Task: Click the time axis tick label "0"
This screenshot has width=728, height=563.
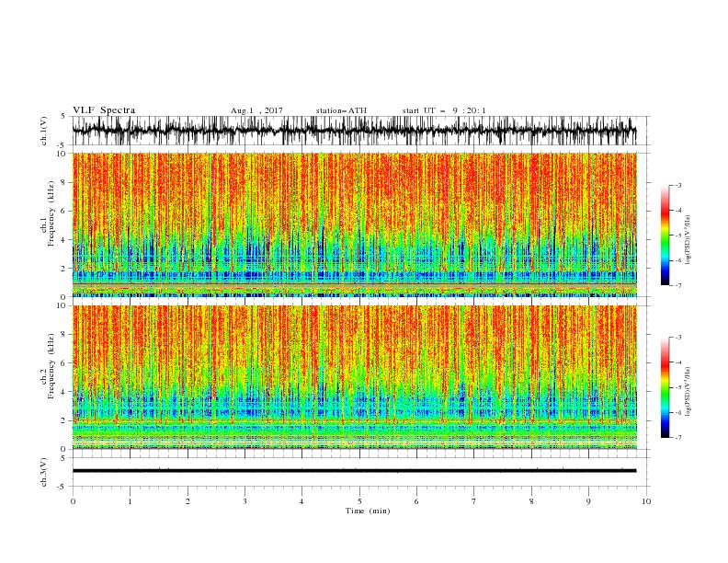Action: click(x=73, y=501)
